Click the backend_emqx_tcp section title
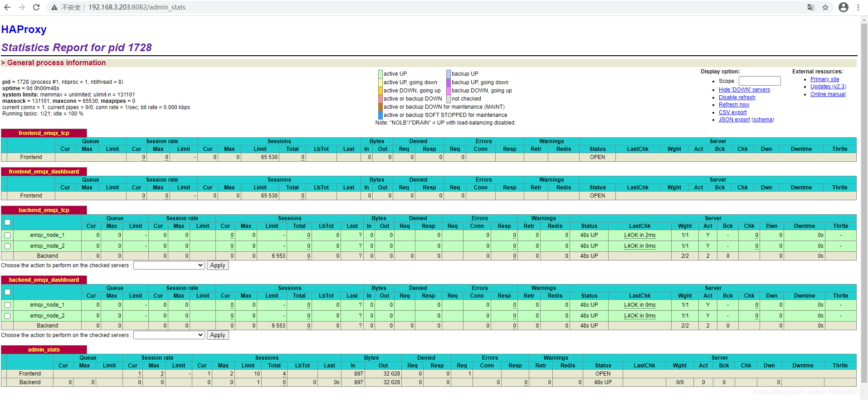This screenshot has width=868, height=400. pos(44,210)
